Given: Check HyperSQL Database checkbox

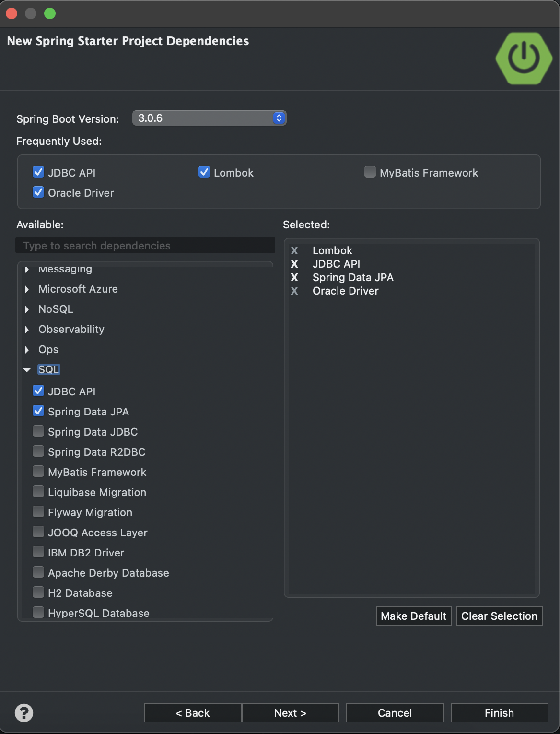Looking at the screenshot, I should point(38,612).
